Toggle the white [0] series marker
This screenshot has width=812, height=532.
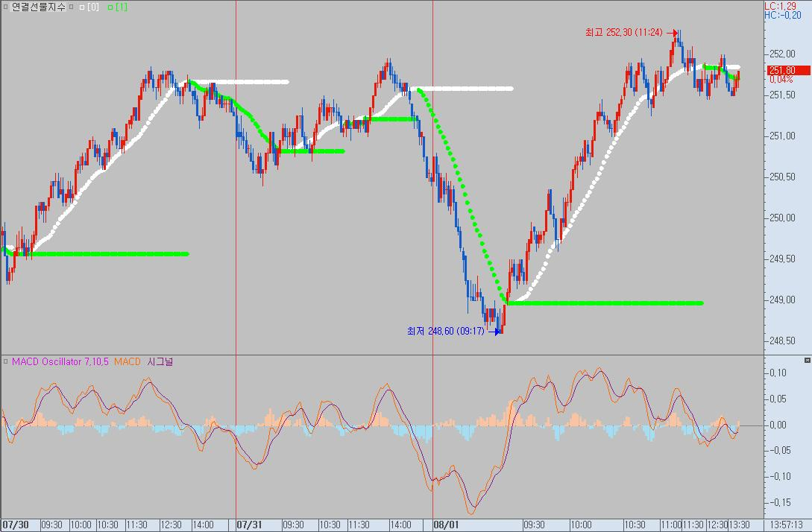tap(82, 7)
